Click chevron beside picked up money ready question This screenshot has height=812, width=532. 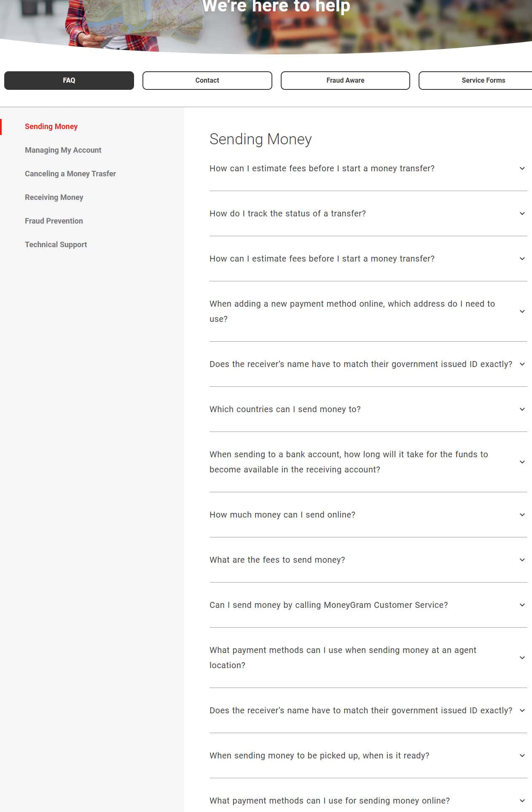[x=522, y=755]
